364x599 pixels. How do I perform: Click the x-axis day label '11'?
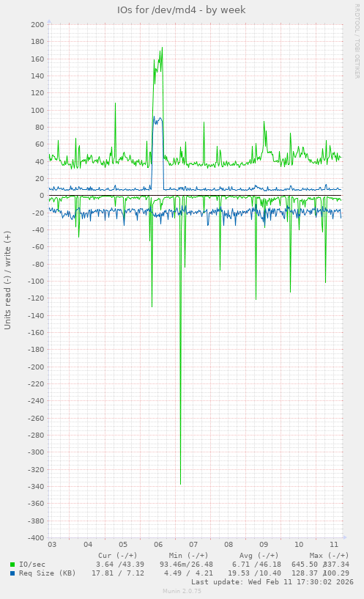(x=334, y=545)
